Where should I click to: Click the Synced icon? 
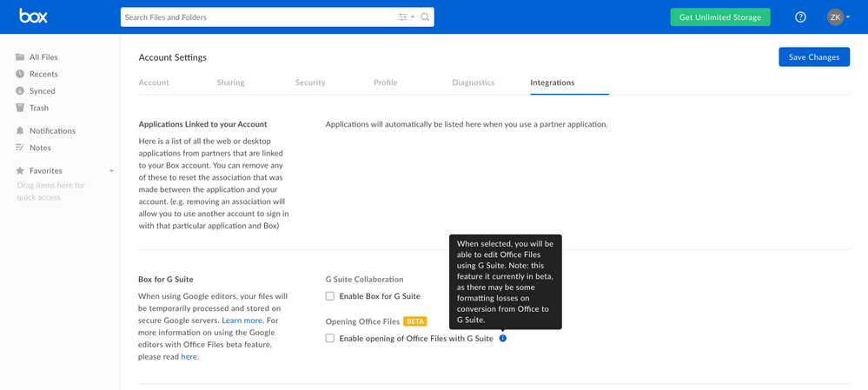(20, 90)
